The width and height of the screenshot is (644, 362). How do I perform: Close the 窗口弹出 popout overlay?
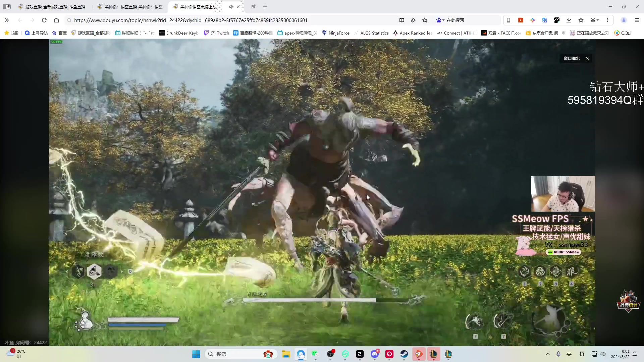point(587,58)
